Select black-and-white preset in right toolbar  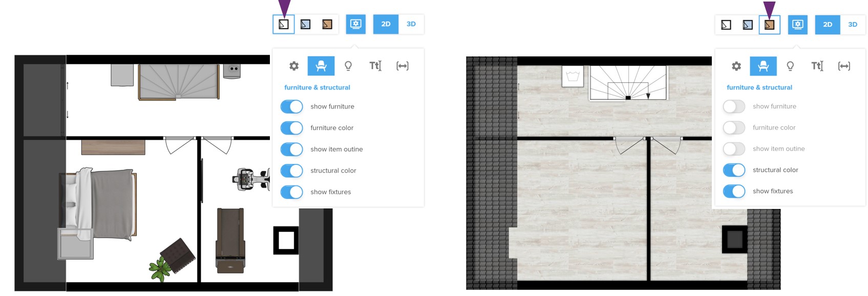[x=726, y=25]
